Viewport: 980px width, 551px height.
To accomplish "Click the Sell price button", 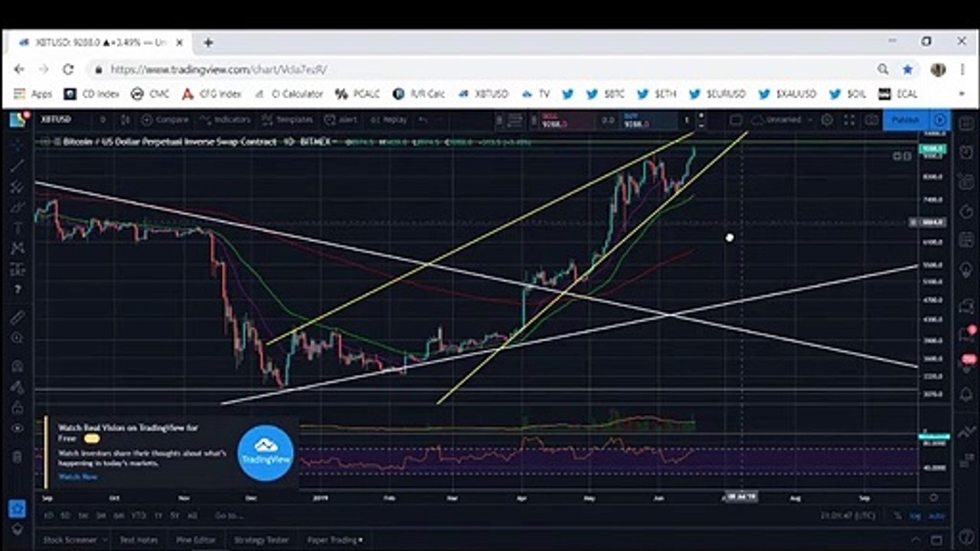I will [567, 120].
